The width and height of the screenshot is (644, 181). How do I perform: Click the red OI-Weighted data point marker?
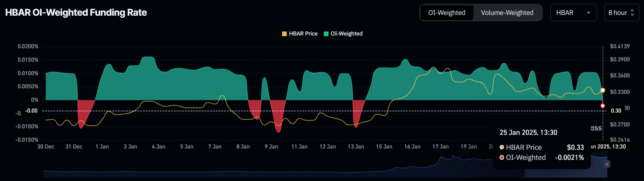point(603,106)
